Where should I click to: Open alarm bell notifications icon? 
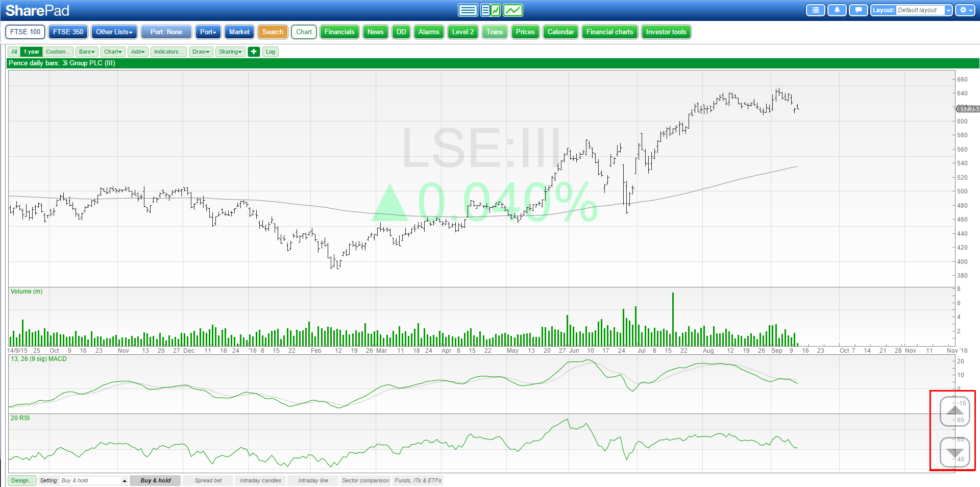[837, 10]
